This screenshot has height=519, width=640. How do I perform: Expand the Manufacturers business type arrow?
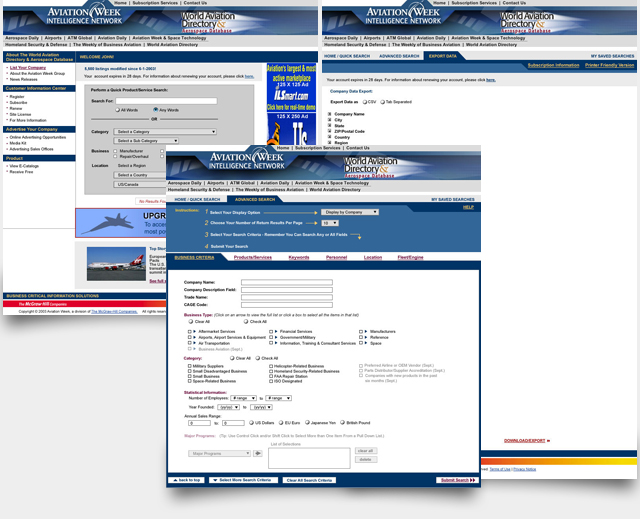(x=366, y=332)
